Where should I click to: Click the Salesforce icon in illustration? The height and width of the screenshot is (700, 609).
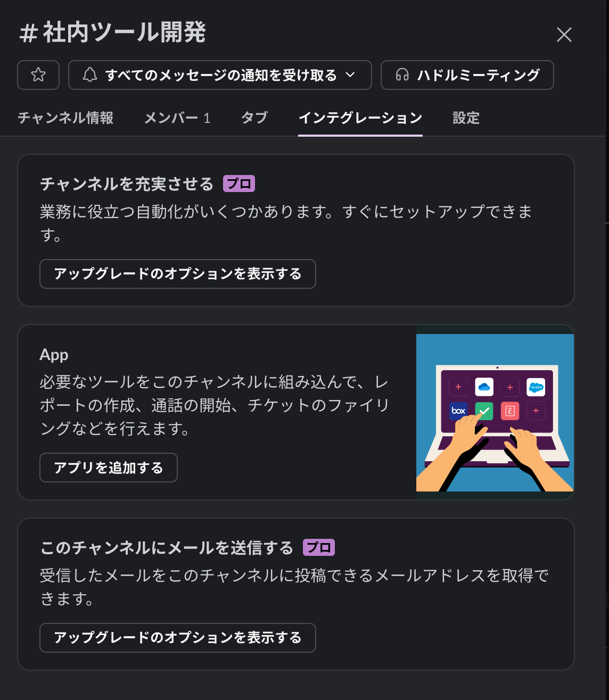pos(536,387)
